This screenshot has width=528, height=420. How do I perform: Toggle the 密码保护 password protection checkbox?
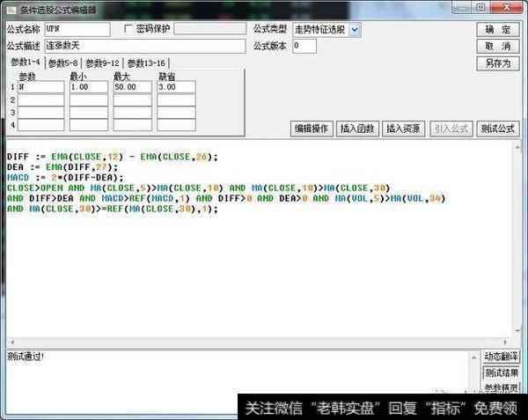128,29
